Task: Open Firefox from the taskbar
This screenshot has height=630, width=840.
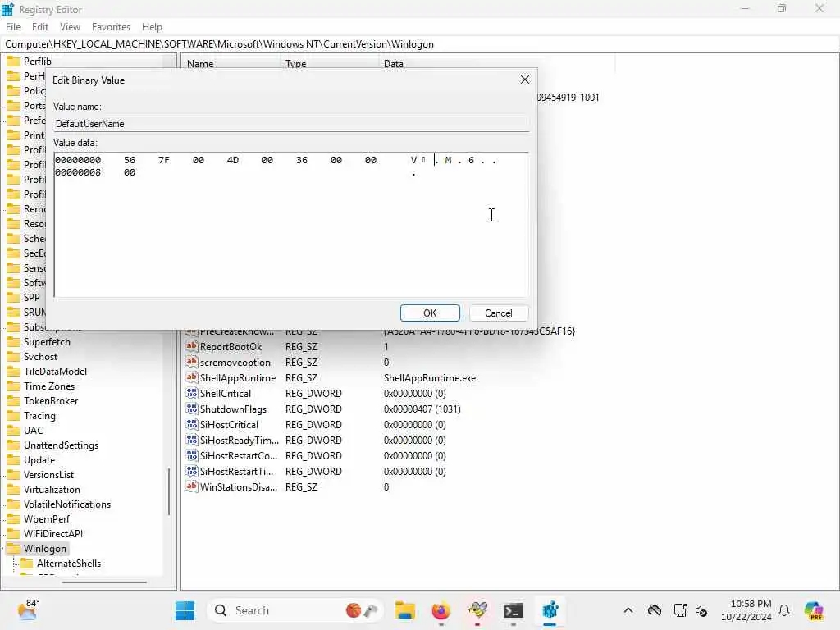Action: point(441,610)
